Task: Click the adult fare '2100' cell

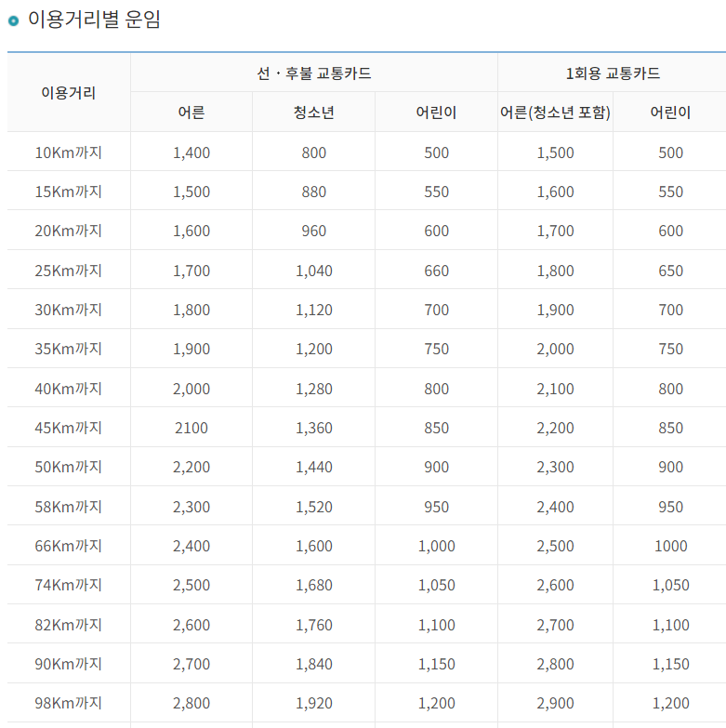Action: (191, 428)
